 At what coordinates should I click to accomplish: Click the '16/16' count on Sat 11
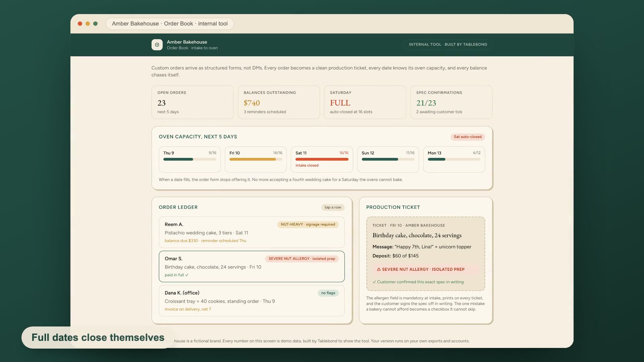pyautogui.click(x=344, y=153)
